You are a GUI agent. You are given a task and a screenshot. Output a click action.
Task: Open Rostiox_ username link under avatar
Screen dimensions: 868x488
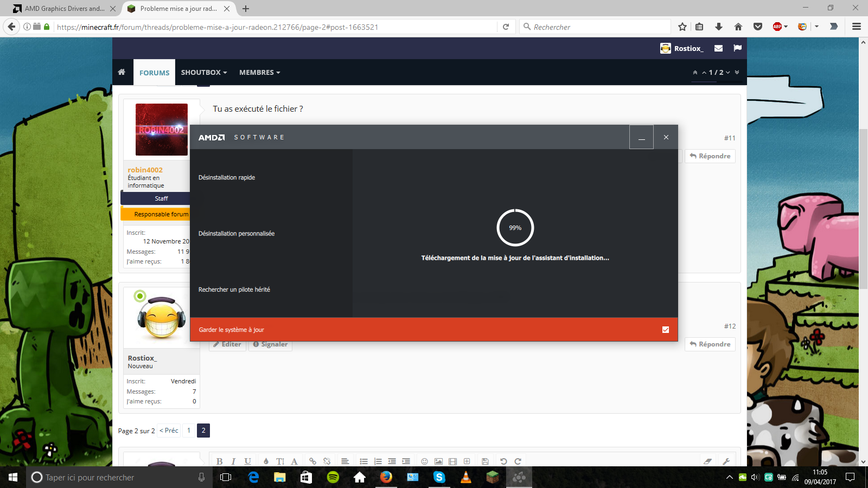pos(142,358)
